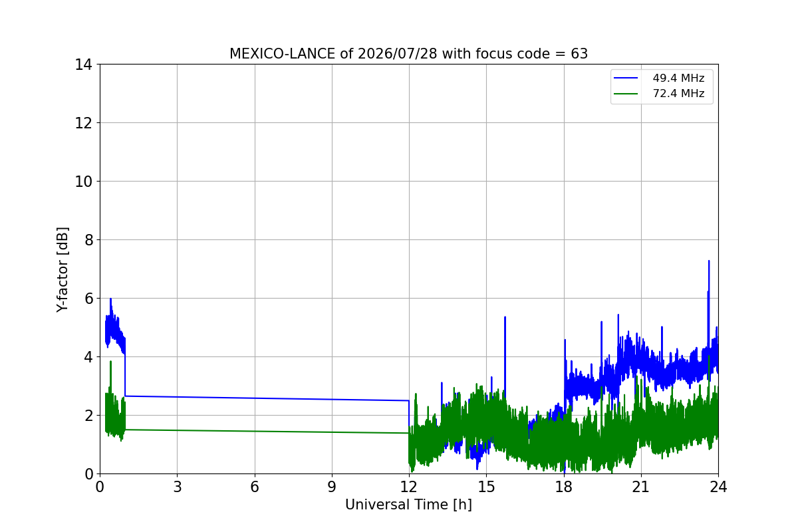
Task: Click the blue line swatch in legend
Action: coord(627,78)
